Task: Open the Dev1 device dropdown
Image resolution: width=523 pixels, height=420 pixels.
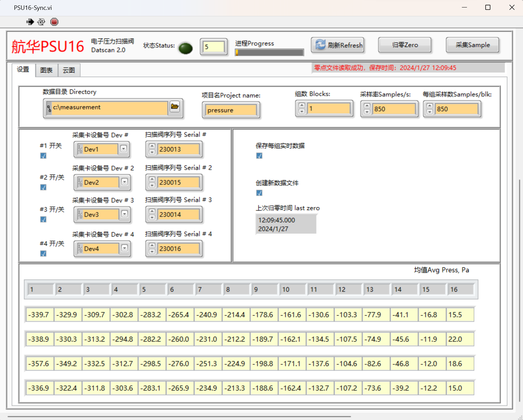Action: [124, 149]
